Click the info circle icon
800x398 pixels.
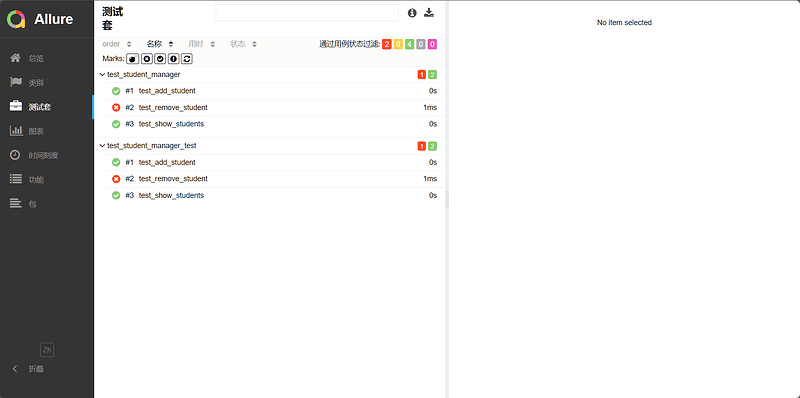pos(412,13)
